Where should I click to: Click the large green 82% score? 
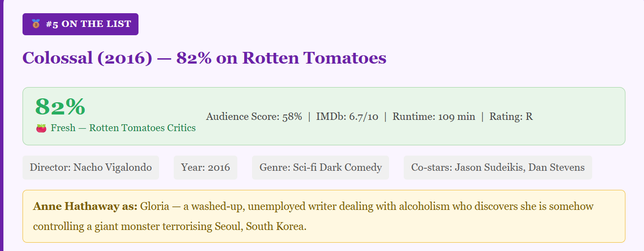pyautogui.click(x=60, y=106)
